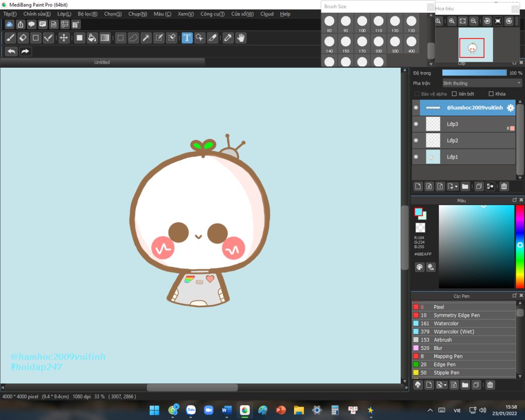The width and height of the screenshot is (525, 420).
Task: Select the Move tool
Action: [x=64, y=38]
